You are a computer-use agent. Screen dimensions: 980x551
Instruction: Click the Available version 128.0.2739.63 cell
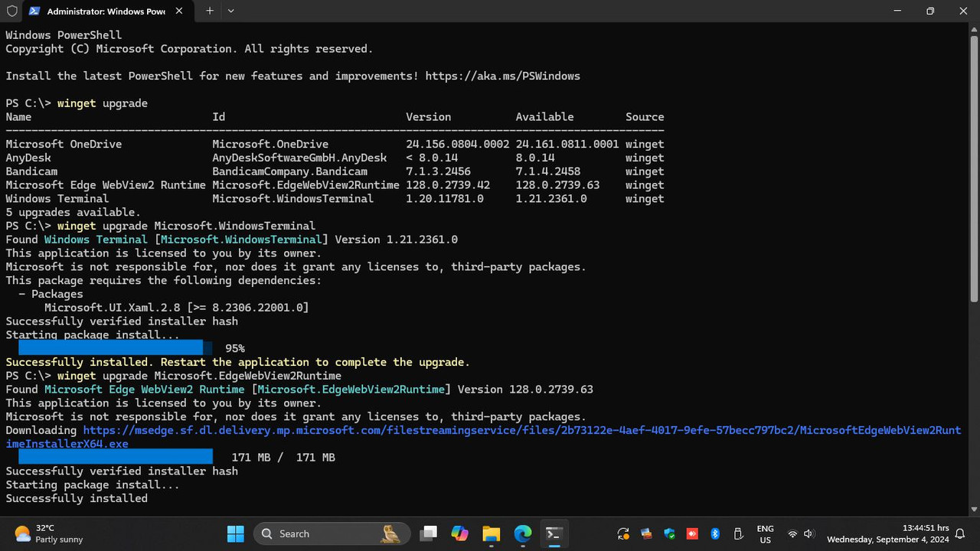pyautogui.click(x=557, y=185)
